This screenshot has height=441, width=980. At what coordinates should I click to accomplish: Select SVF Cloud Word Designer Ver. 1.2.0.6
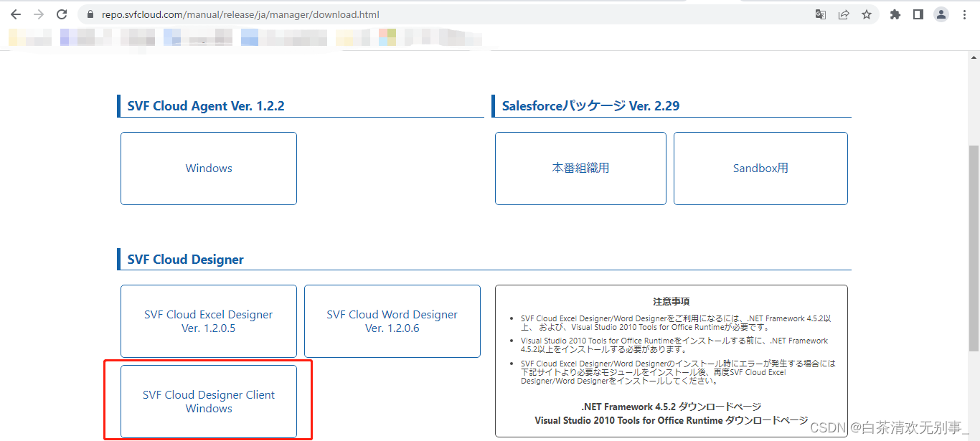click(x=392, y=321)
